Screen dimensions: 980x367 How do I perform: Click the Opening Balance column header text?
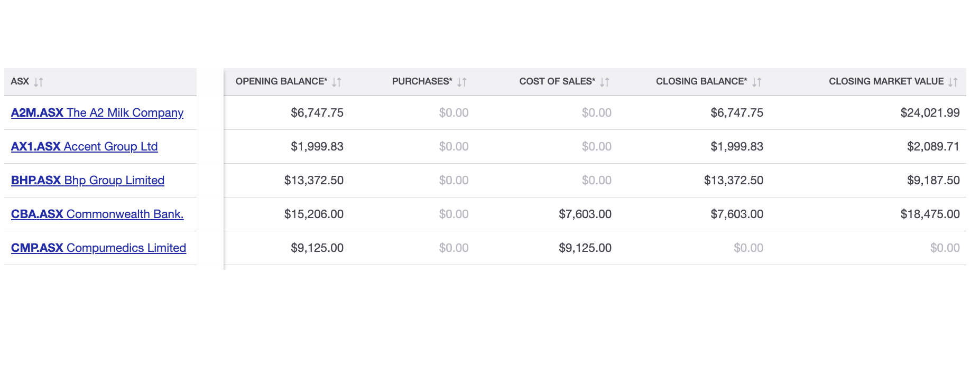[x=281, y=81]
